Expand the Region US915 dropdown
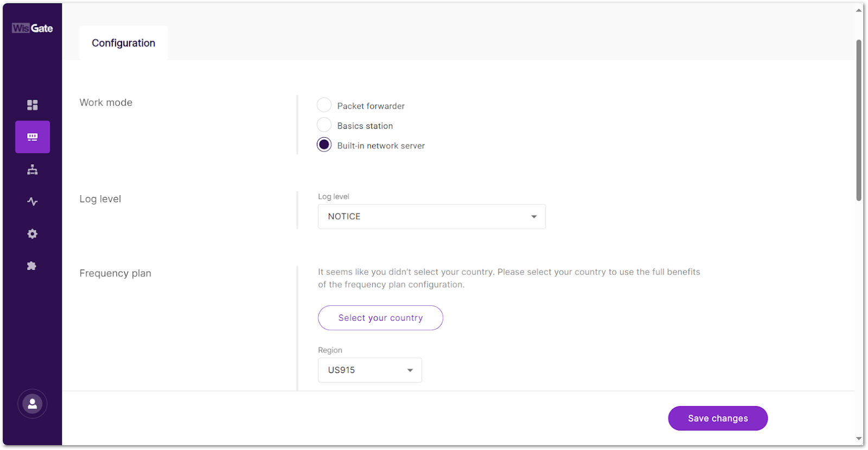Image resolution: width=868 pixels, height=450 pixels. coord(369,370)
